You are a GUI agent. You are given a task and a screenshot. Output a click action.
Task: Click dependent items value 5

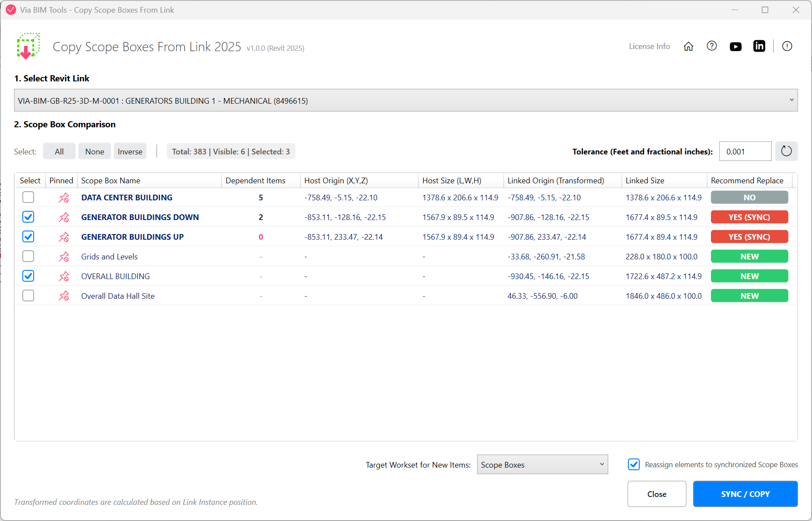pos(261,198)
